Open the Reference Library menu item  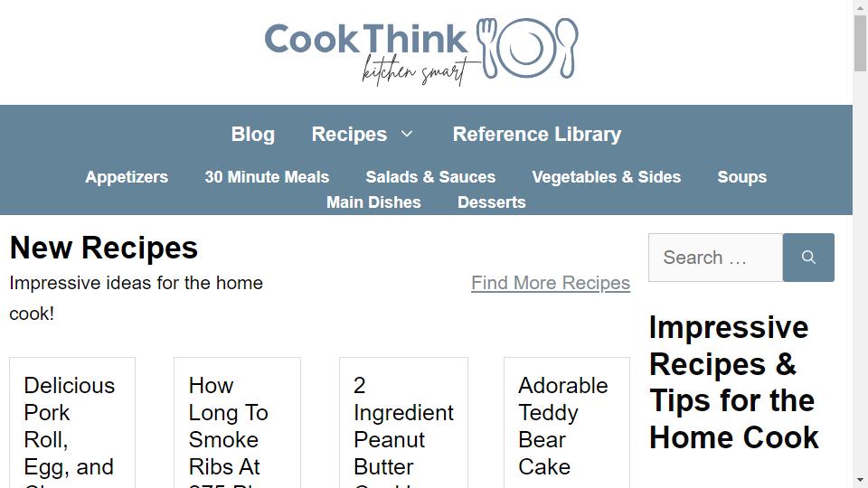[537, 134]
